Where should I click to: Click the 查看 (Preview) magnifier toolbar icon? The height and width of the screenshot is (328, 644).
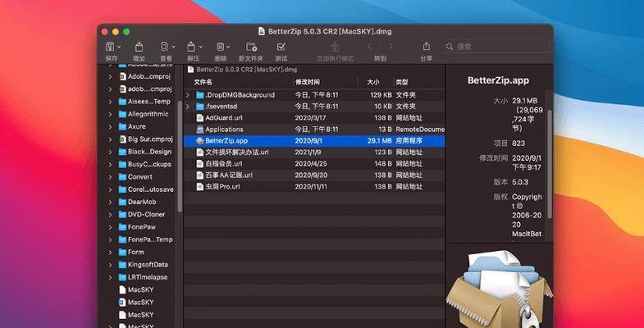pyautogui.click(x=164, y=47)
